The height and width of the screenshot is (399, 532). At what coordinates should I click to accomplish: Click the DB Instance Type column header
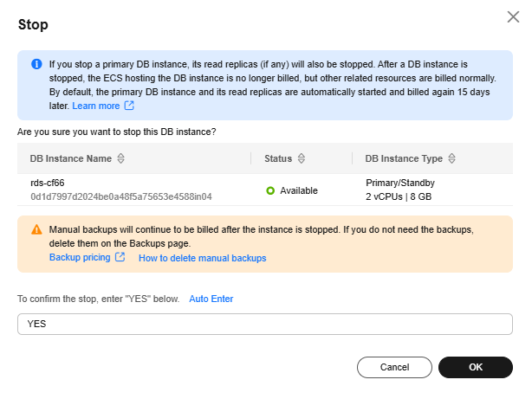click(404, 159)
